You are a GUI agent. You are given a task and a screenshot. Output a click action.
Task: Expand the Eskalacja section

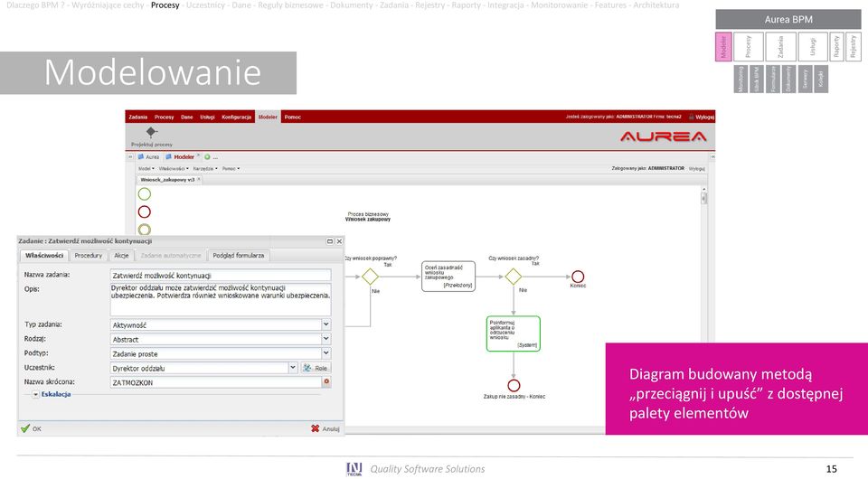point(35,394)
